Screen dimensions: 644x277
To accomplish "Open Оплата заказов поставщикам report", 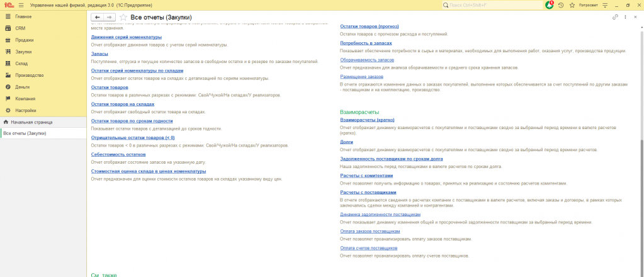I will pyautogui.click(x=370, y=232).
